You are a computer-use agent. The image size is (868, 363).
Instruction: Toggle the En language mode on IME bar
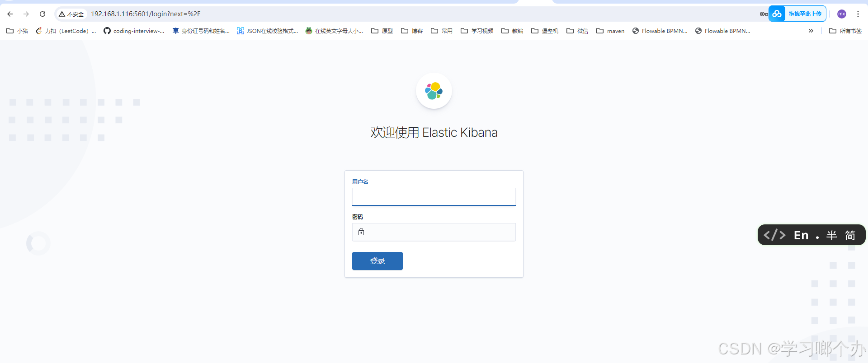click(x=801, y=235)
